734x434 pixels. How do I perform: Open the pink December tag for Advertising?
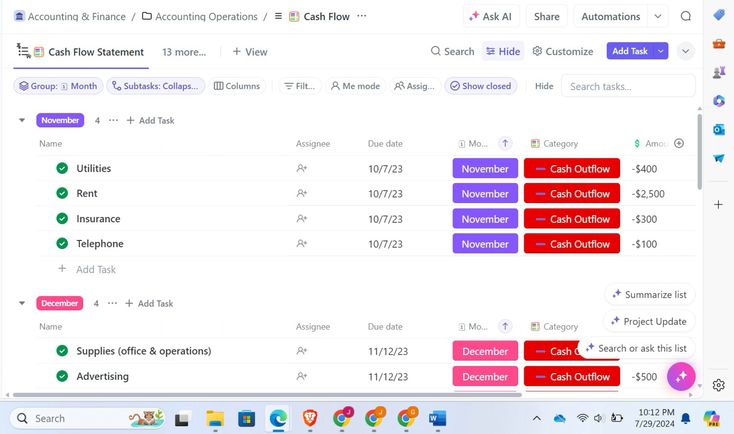tap(485, 376)
